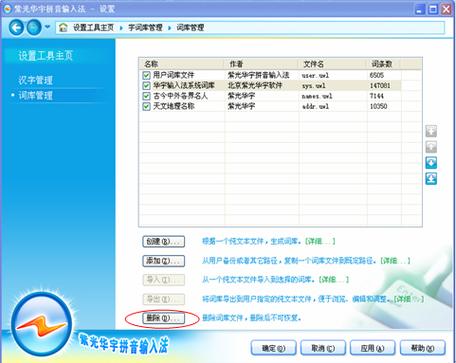Screen dimensions: 456x363
Task: Click the 北京紫光华宇软件 author cell
Action: pos(255,86)
